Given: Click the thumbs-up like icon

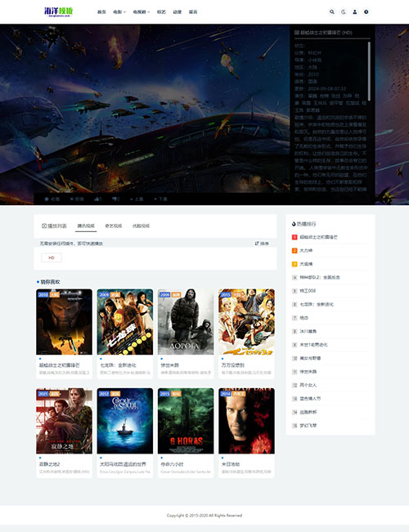Looking at the screenshot, I should pyautogui.click(x=98, y=199).
